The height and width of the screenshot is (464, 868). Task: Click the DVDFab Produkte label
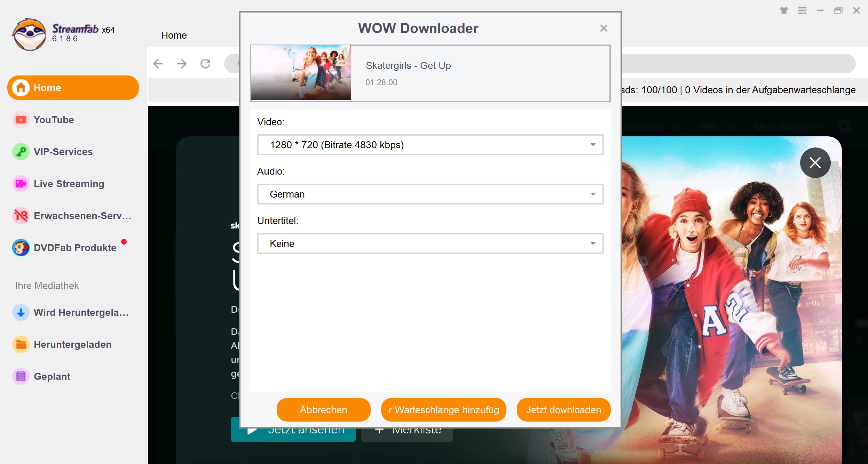(x=75, y=248)
